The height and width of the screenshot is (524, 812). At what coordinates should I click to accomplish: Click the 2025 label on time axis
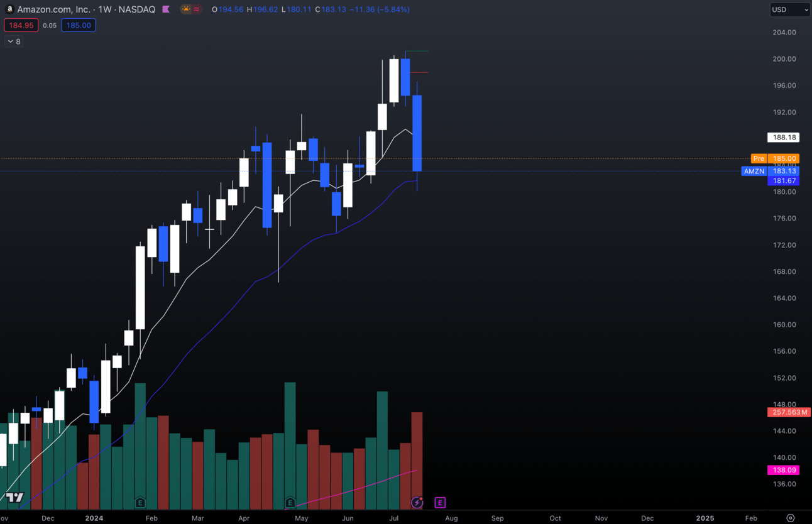click(705, 518)
